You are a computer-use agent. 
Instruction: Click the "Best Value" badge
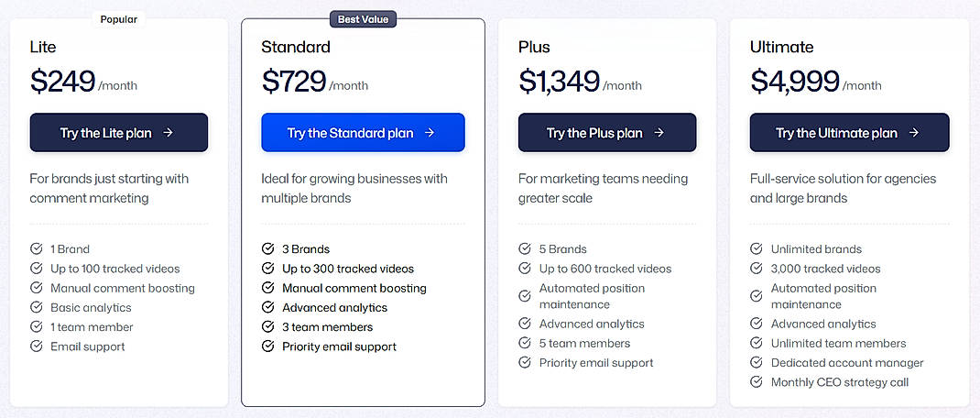[x=363, y=19]
